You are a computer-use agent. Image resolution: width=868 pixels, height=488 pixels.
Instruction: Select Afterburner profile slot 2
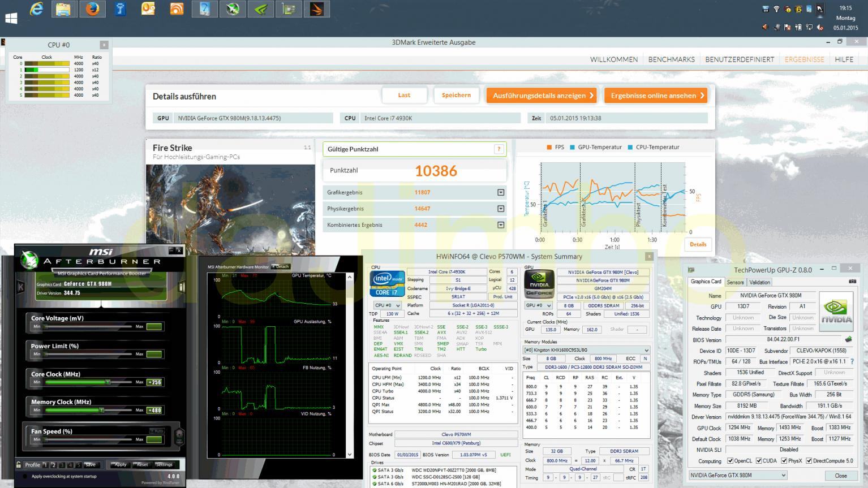(54, 465)
